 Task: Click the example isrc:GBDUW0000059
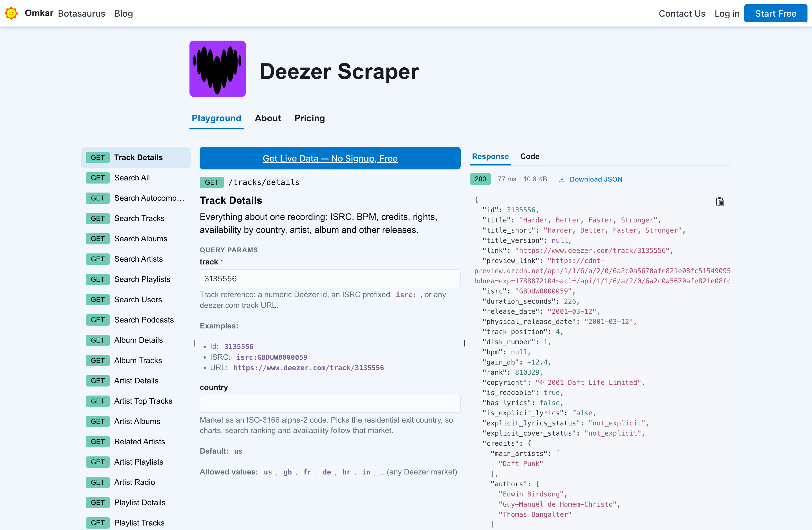point(272,357)
